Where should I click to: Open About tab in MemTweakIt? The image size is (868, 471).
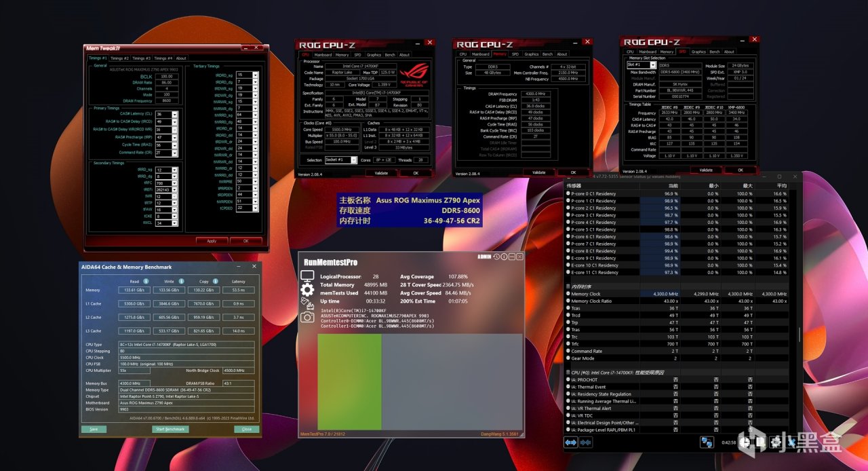point(181,58)
